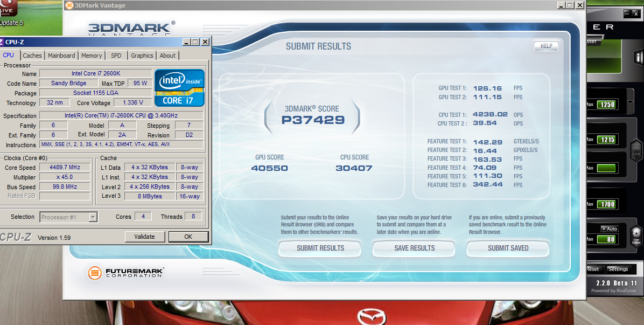
Task: Click the Feature Test 6 result '342.44'
Action: pyautogui.click(x=488, y=185)
